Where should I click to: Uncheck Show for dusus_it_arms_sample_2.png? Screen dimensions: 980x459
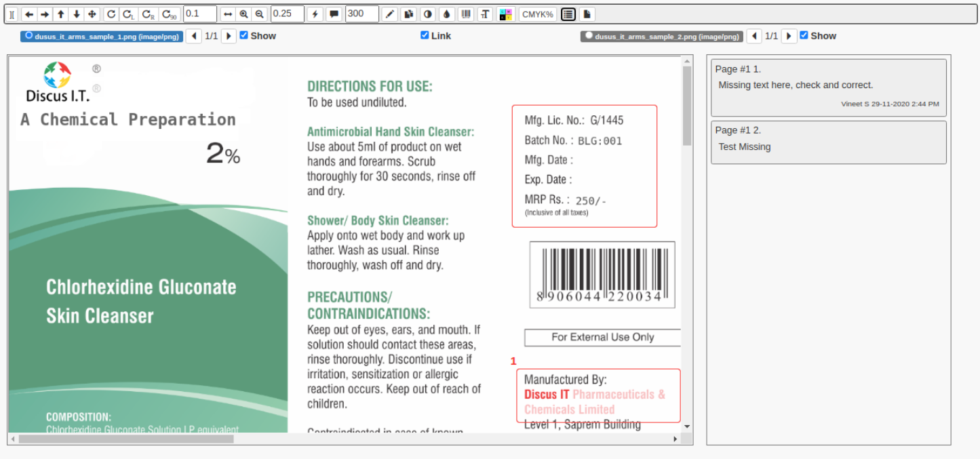[x=804, y=35]
